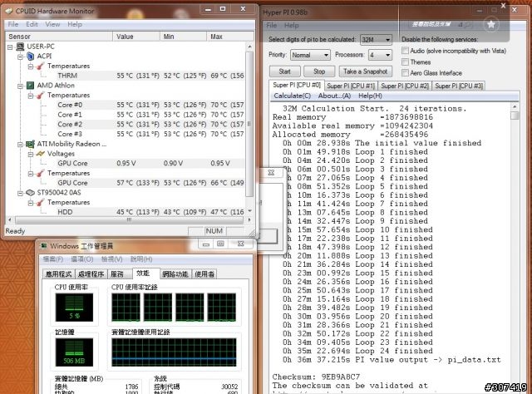
Task: Toggle the Aero Glass Interface checkbox
Action: point(405,72)
